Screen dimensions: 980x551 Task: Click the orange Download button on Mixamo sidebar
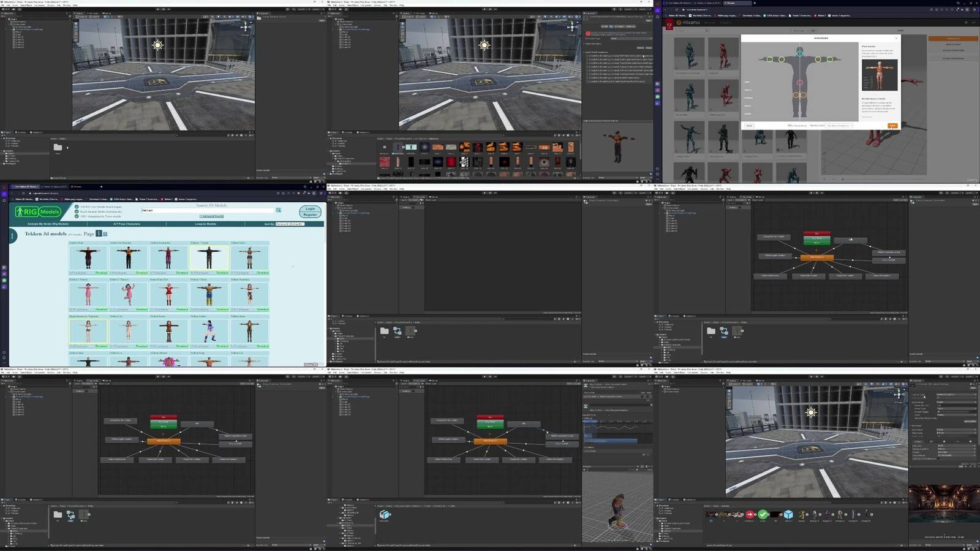[953, 39]
